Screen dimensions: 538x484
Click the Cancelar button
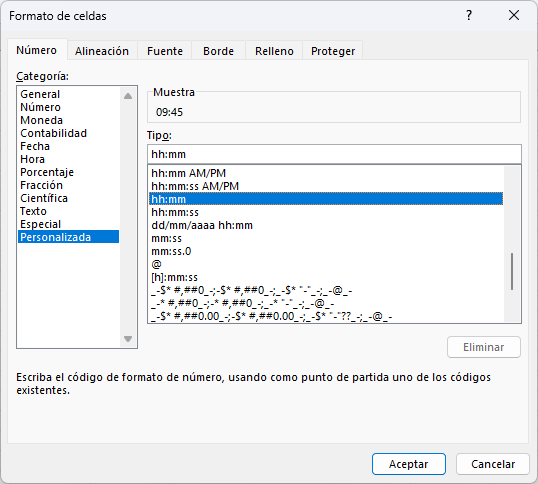493,464
